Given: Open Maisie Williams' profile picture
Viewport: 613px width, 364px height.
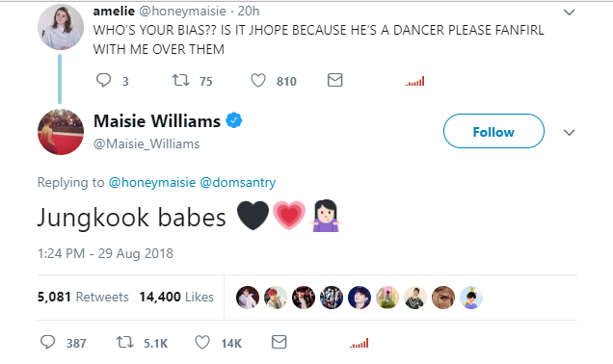Looking at the screenshot, I should (61, 132).
